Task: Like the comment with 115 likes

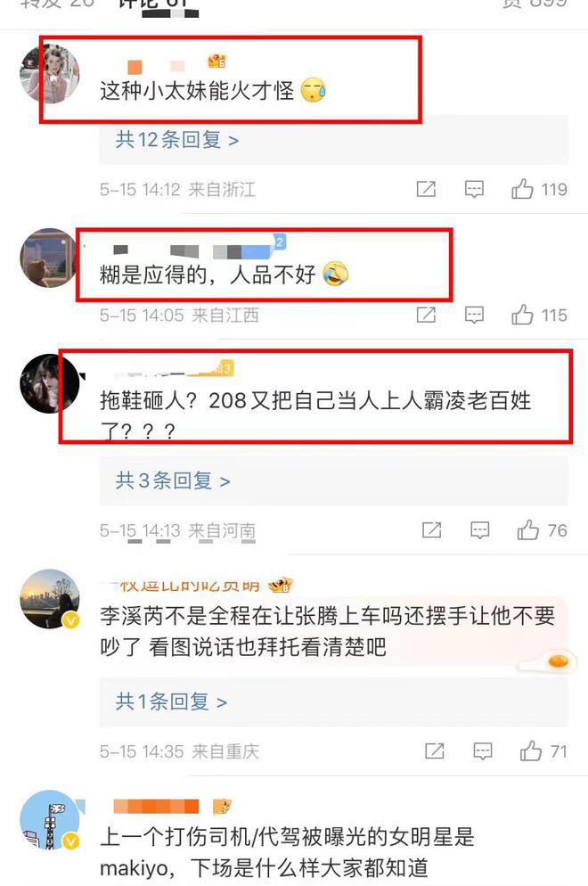Action: [522, 315]
